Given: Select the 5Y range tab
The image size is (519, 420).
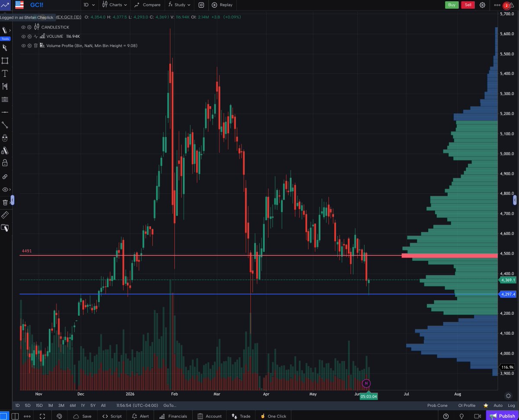Looking at the screenshot, I should click(x=93, y=405).
